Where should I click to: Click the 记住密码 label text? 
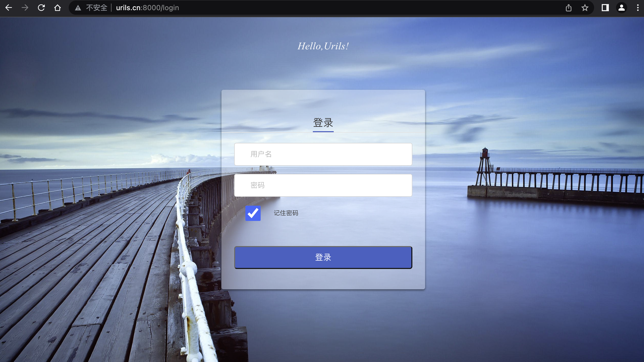286,213
